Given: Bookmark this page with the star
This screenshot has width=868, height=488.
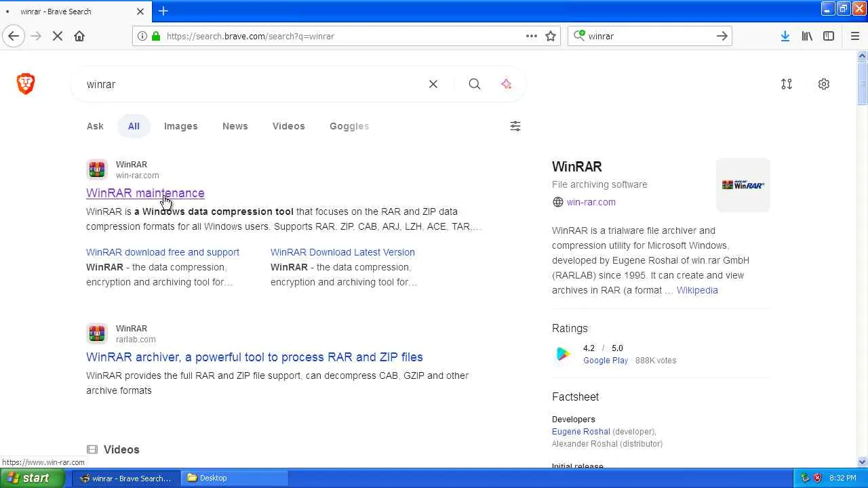Looking at the screenshot, I should coord(551,36).
